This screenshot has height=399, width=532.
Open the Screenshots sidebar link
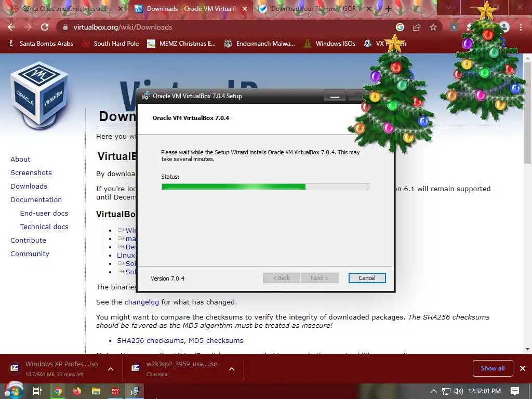[31, 172]
